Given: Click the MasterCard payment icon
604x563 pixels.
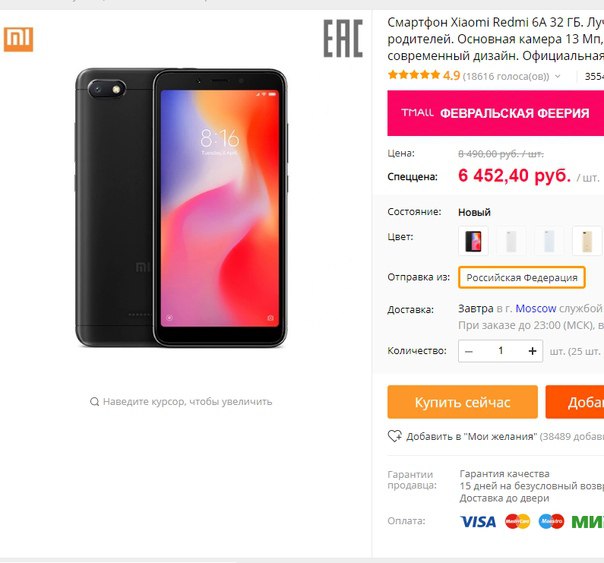Looking at the screenshot, I should pyautogui.click(x=517, y=521).
